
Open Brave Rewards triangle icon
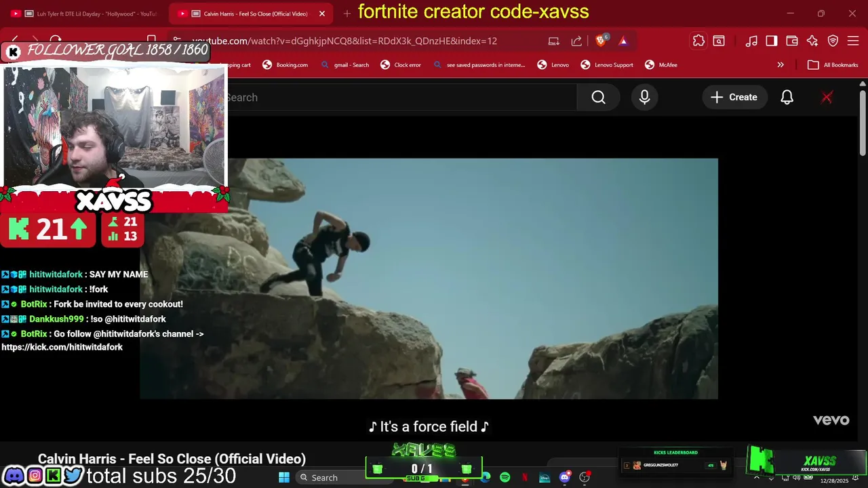[623, 41]
